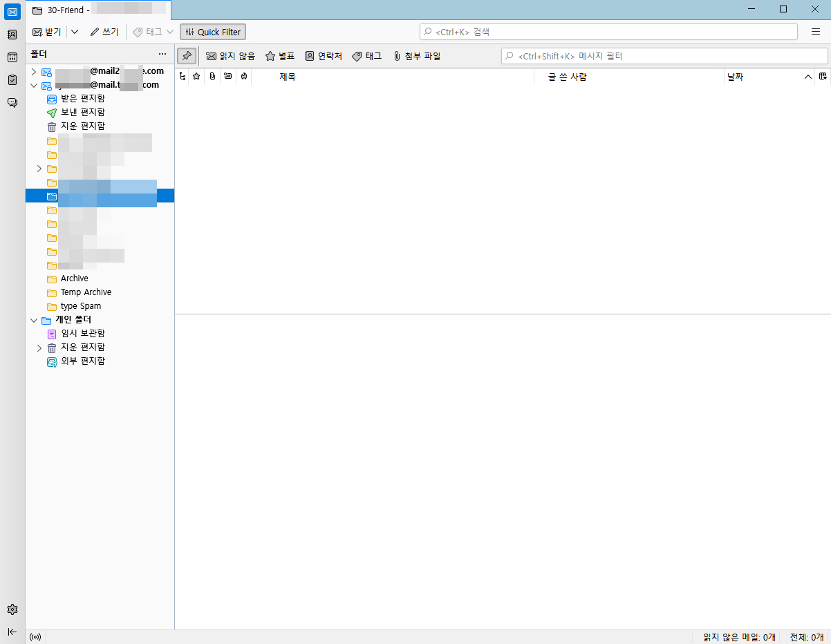Click the 받은 편지함 inbox icon

pyautogui.click(x=52, y=99)
